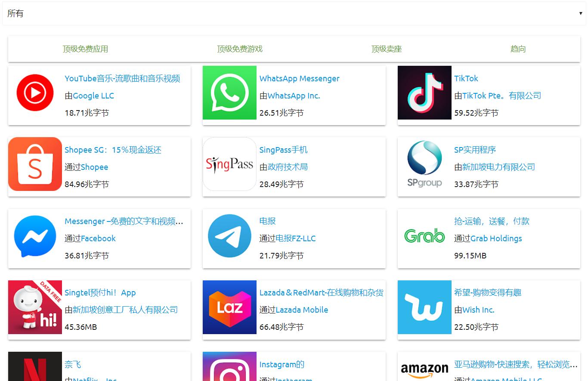Image resolution: width=588 pixels, height=381 pixels.
Task: Open the WhatsApp Inc. developer link
Action: click(293, 95)
